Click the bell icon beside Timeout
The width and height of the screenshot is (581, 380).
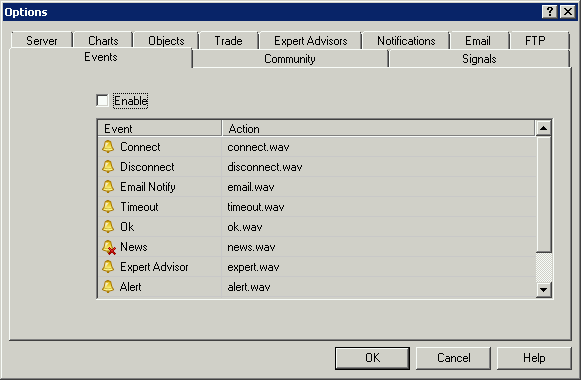tap(108, 207)
